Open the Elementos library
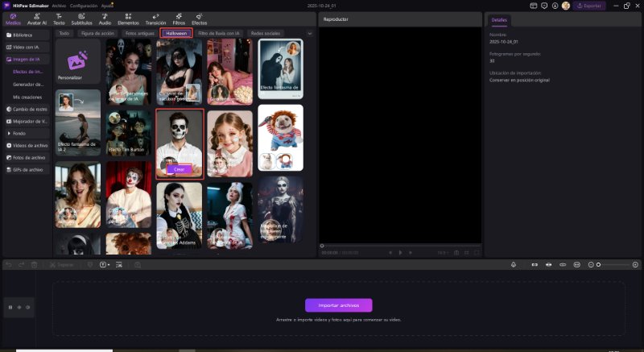The width and height of the screenshot is (644, 352). click(128, 19)
